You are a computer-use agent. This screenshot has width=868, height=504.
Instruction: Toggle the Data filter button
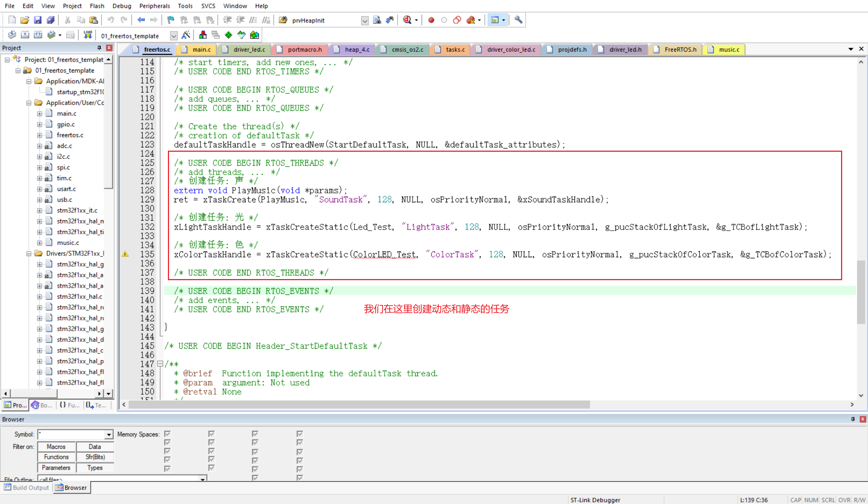click(95, 447)
